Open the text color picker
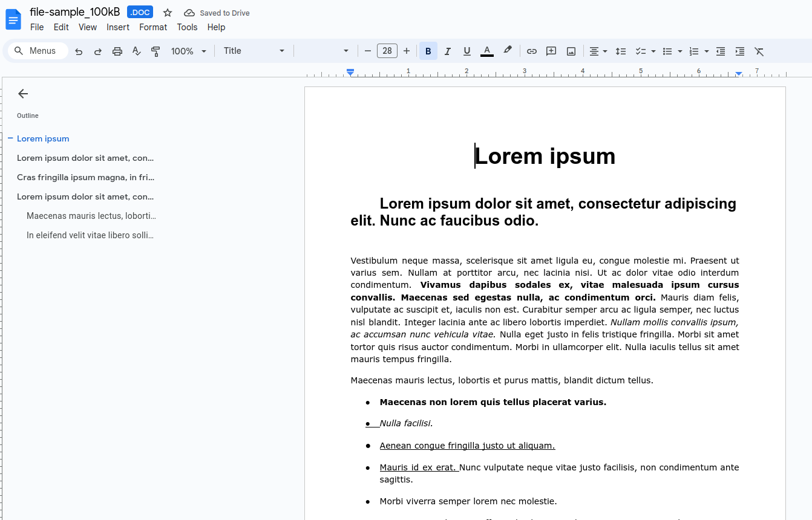The image size is (812, 520). point(487,51)
